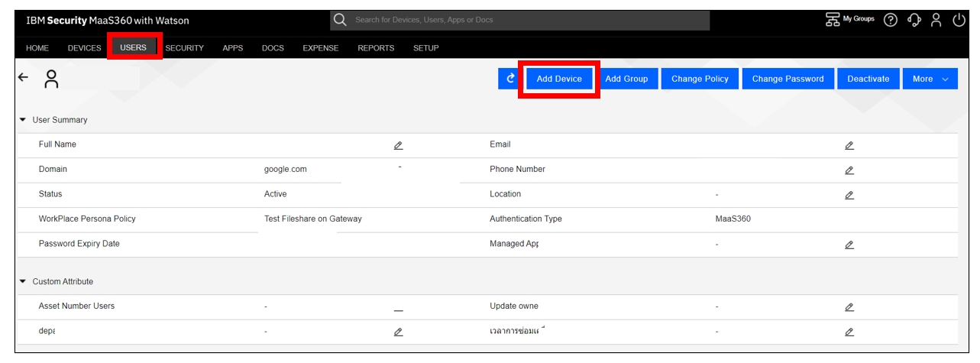Viewport: 980px width, 363px height.
Task: Edit Managed Apps with pencil icon
Action: 849,245
